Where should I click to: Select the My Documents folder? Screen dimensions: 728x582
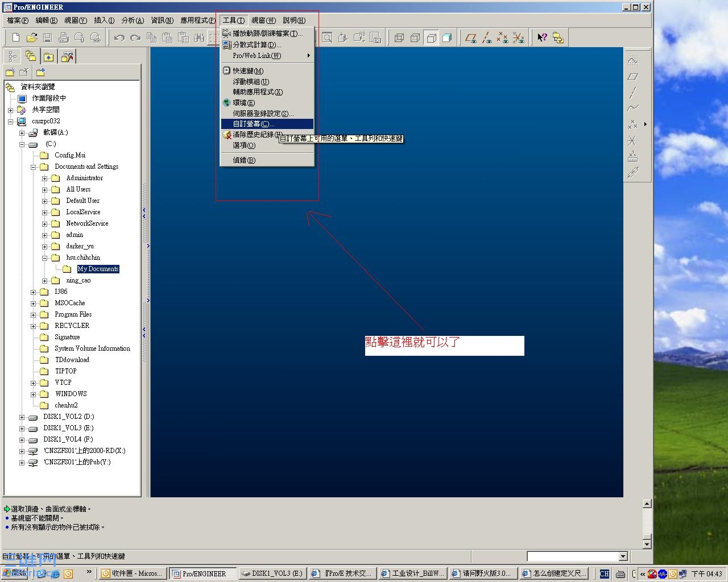[98, 269]
